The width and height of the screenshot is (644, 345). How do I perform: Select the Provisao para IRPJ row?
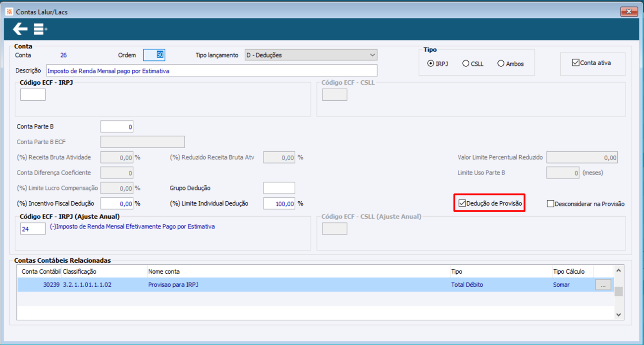coord(306,285)
